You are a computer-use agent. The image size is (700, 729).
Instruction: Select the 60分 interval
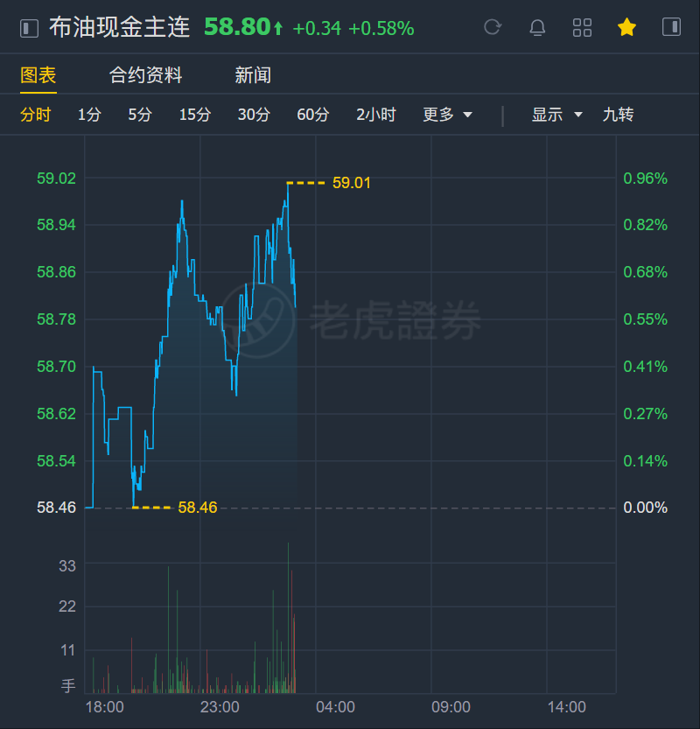tap(313, 115)
